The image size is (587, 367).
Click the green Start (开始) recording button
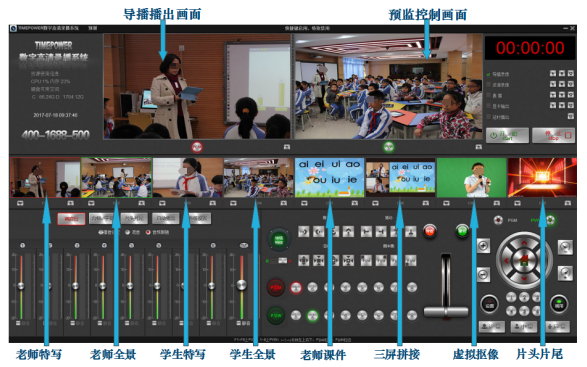click(x=507, y=135)
